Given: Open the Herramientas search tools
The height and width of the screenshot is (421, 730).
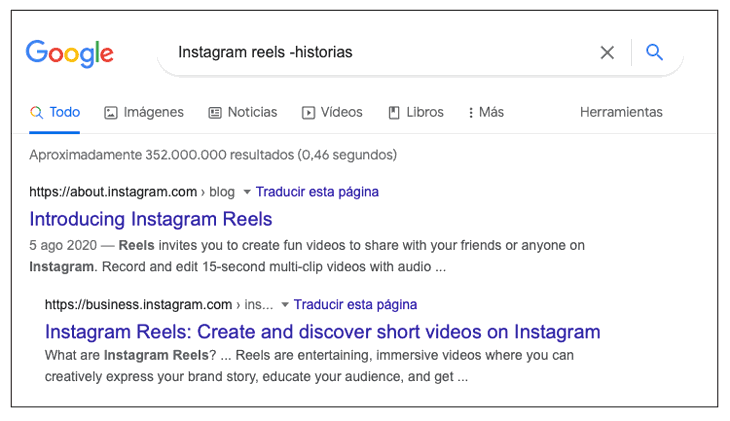Looking at the screenshot, I should click(x=621, y=112).
